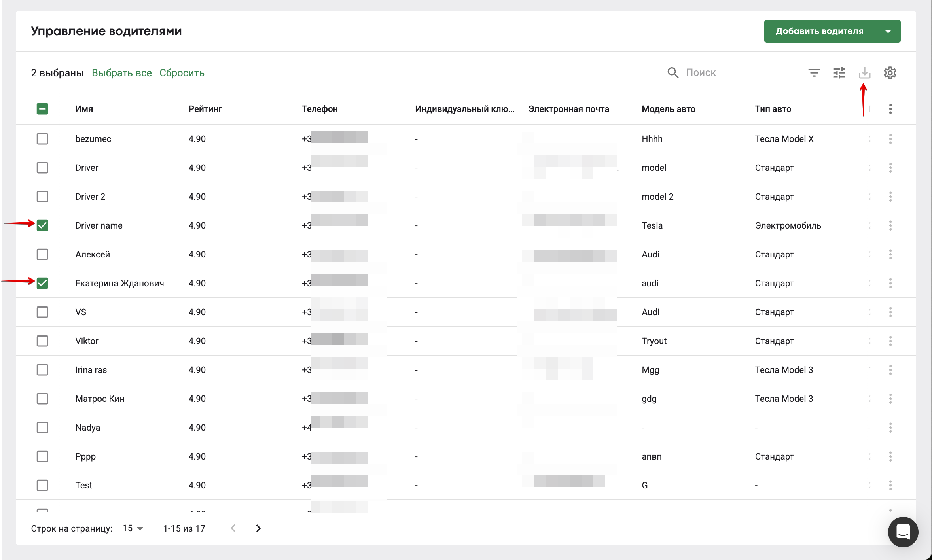
Task: Click the Сбросить link
Action: click(182, 73)
